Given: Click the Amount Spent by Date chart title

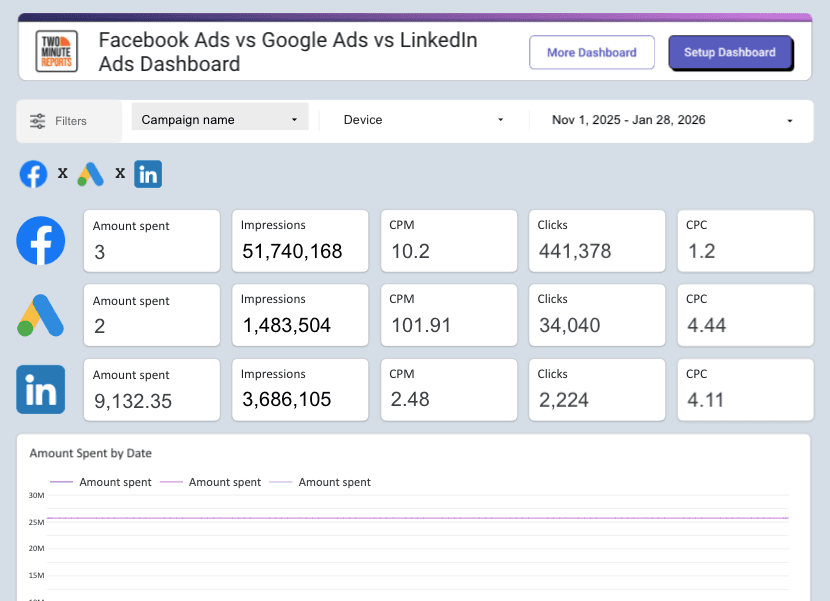Looking at the screenshot, I should pos(90,453).
